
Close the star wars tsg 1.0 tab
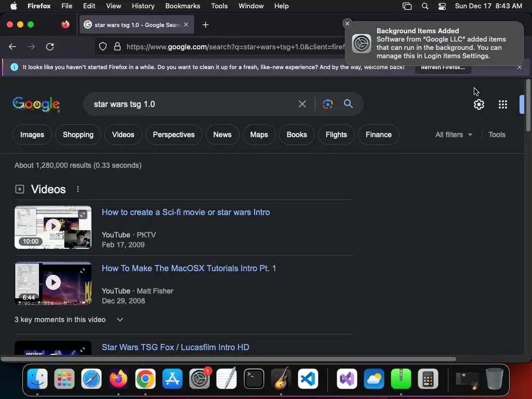click(x=186, y=25)
